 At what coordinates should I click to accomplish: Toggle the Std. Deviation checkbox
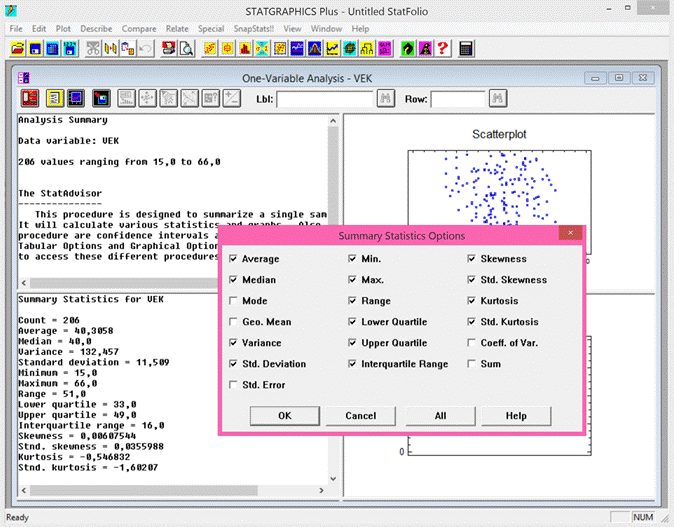pos(233,364)
